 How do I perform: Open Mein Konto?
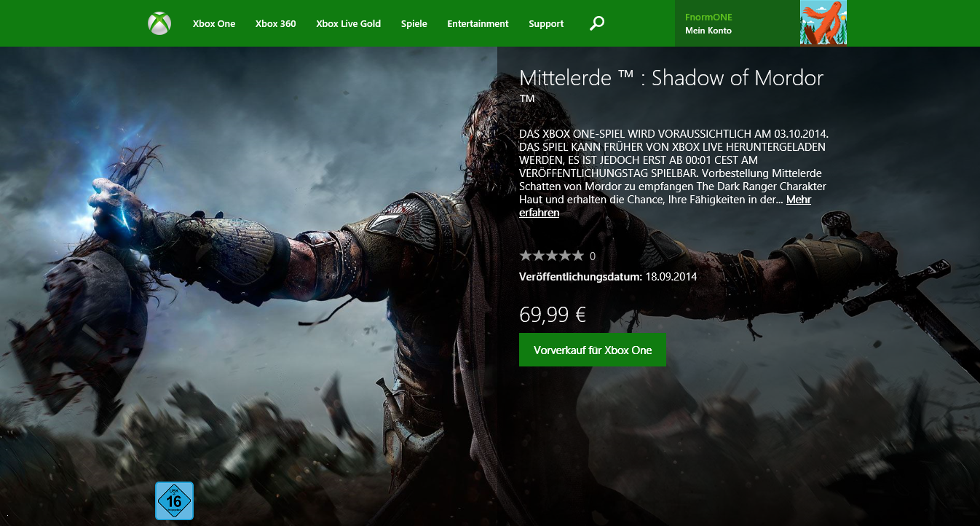(708, 31)
